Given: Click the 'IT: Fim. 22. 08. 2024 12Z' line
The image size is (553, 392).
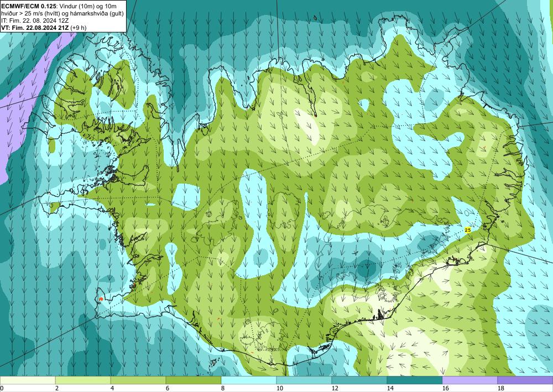Looking at the screenshot, I should point(34,20).
